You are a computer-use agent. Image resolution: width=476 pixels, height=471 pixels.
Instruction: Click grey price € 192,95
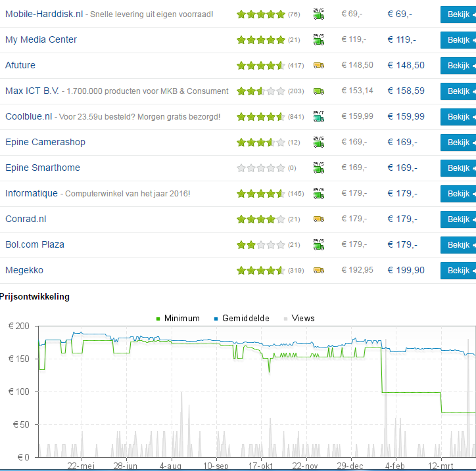(357, 270)
